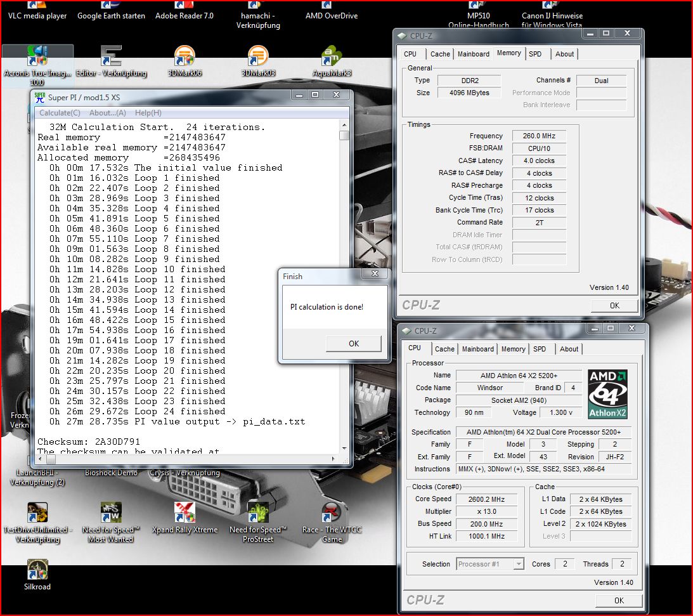Select the AMD OverDrive desktop shortcut
Image resolution: width=693 pixels, height=616 pixels.
click(332, 16)
